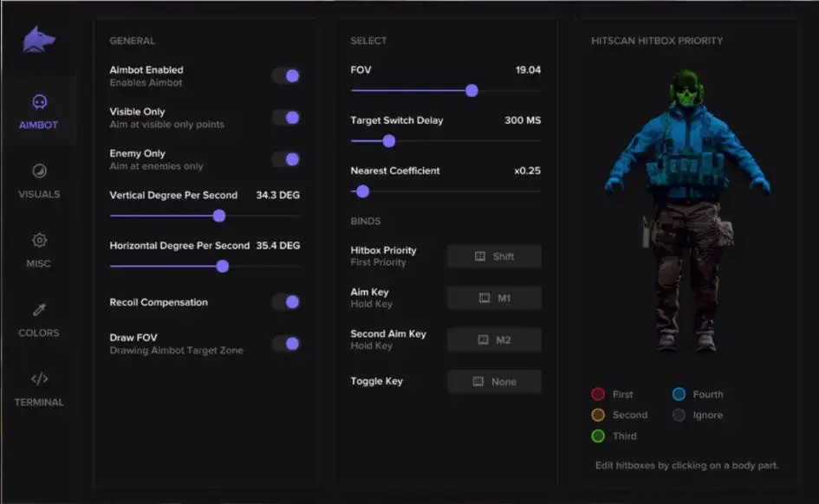
Task: Select the gray Ignore priority swatch
Action: coord(679,415)
